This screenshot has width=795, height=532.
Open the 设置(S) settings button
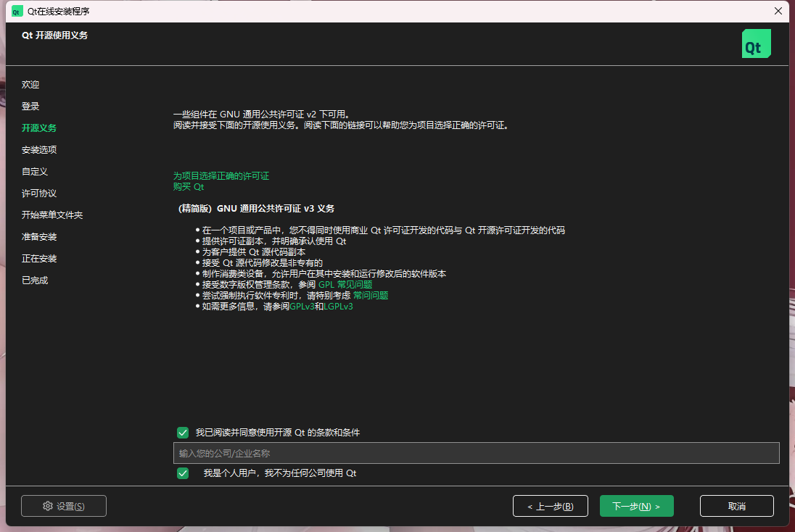click(64, 506)
